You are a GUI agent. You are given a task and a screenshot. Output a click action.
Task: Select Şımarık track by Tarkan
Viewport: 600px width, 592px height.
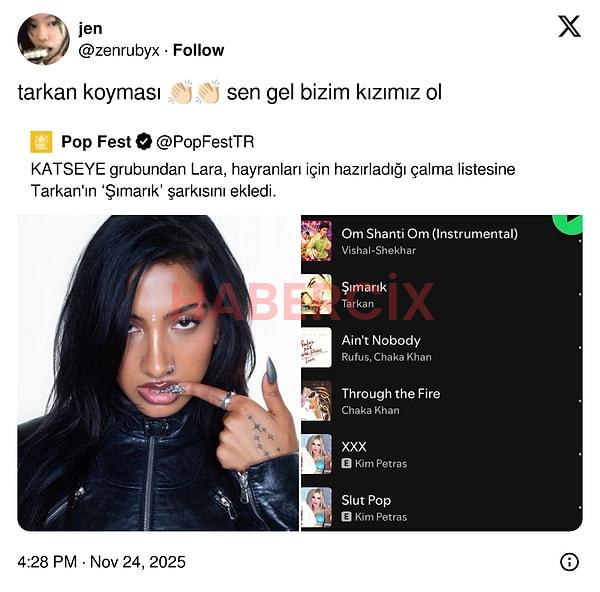pyautogui.click(x=442, y=294)
